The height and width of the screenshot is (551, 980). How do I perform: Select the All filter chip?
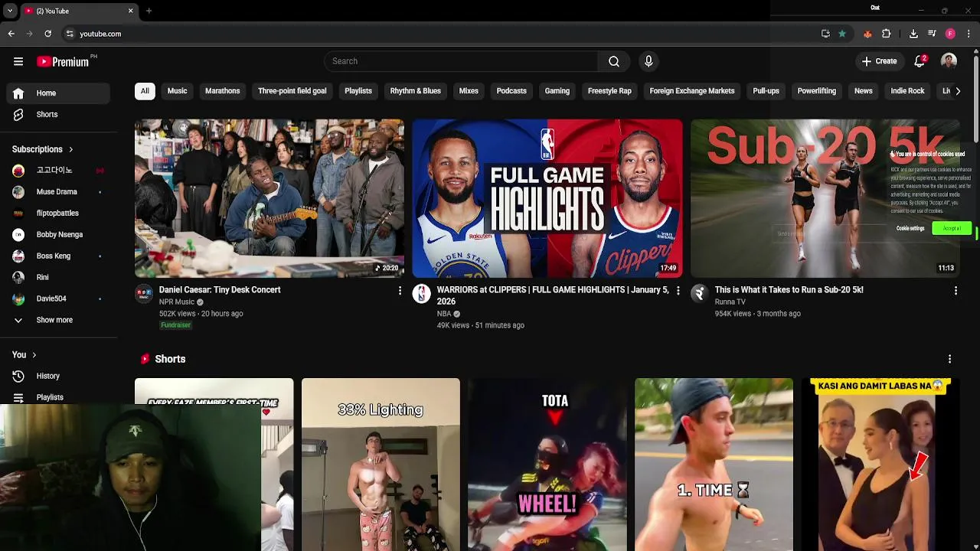point(145,91)
